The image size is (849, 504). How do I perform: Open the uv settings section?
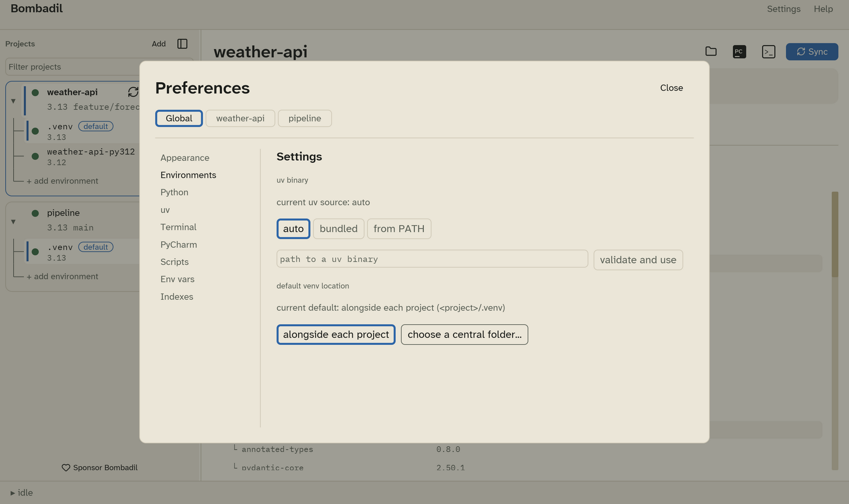click(165, 210)
